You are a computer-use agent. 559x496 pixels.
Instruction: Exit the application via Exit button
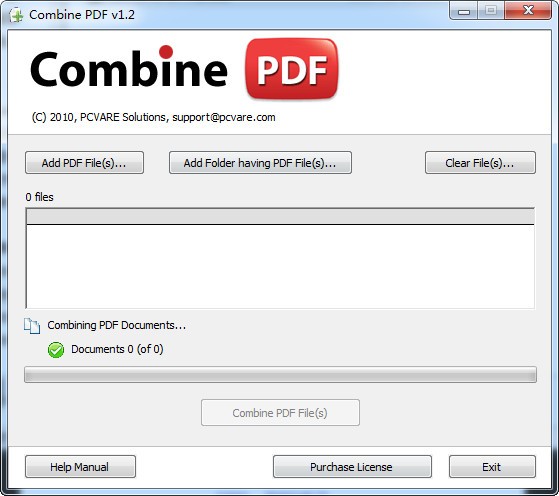pyautogui.click(x=492, y=466)
